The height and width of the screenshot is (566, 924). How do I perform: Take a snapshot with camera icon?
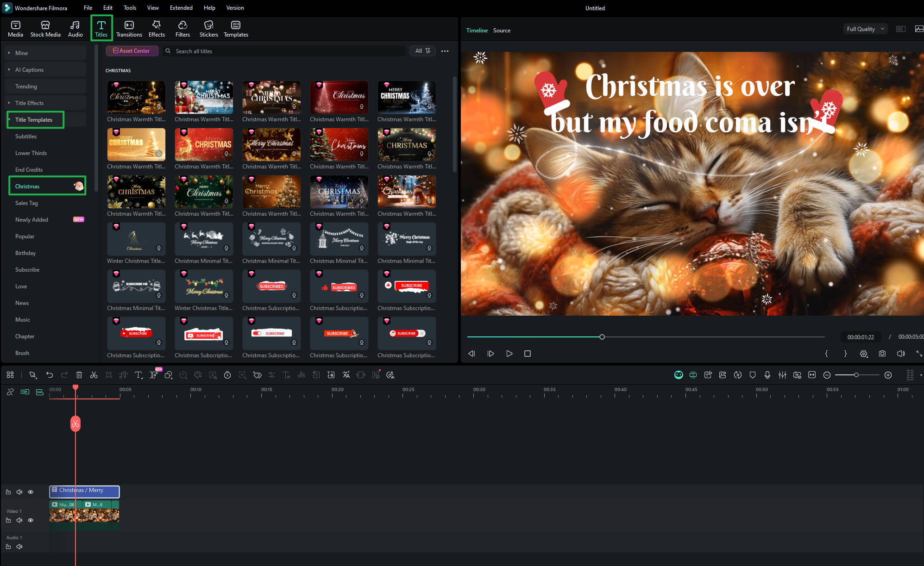point(882,354)
